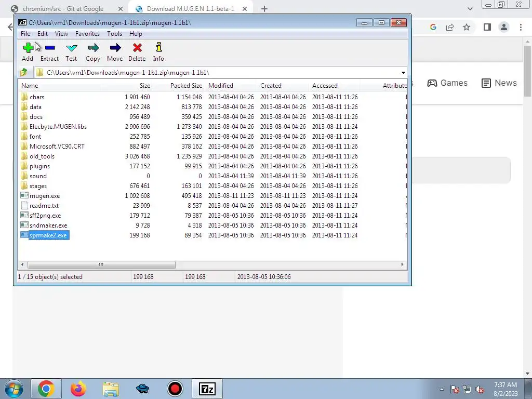This screenshot has width=532, height=399.
Task: Click the red record button taskbar icon
Action: 175,389
